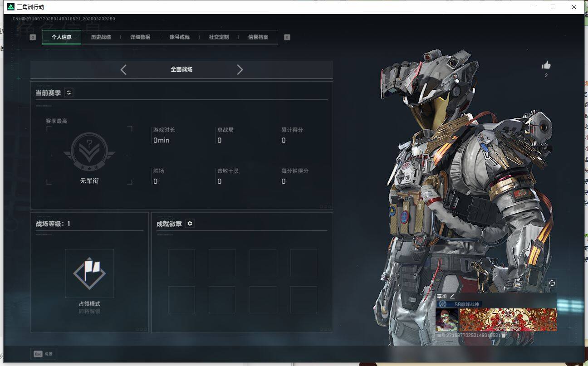Click the red floral namecard banner
The height and width of the screenshot is (366, 588).
[508, 320]
